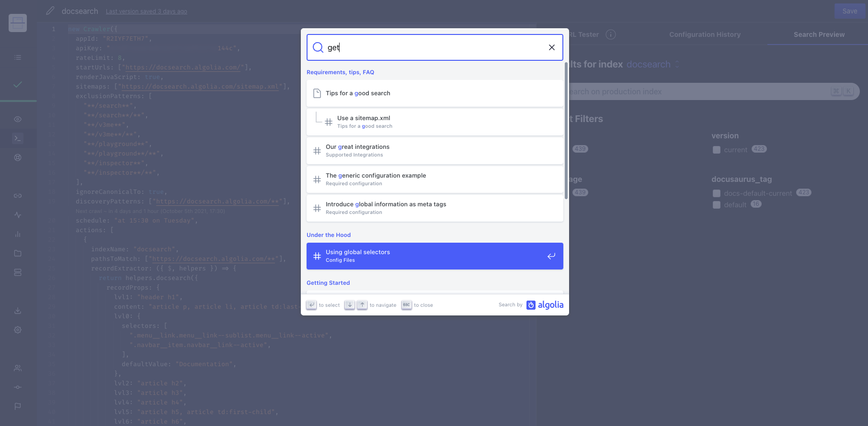Click line number 1 in editor gutter
This screenshot has height=426, width=868.
(x=53, y=29)
